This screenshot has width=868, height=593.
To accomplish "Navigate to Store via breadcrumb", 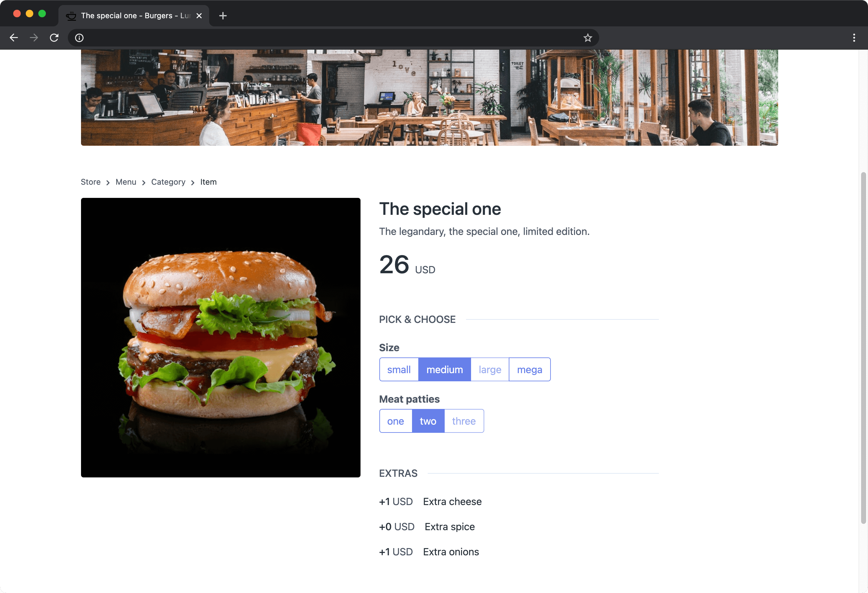I will click(90, 182).
